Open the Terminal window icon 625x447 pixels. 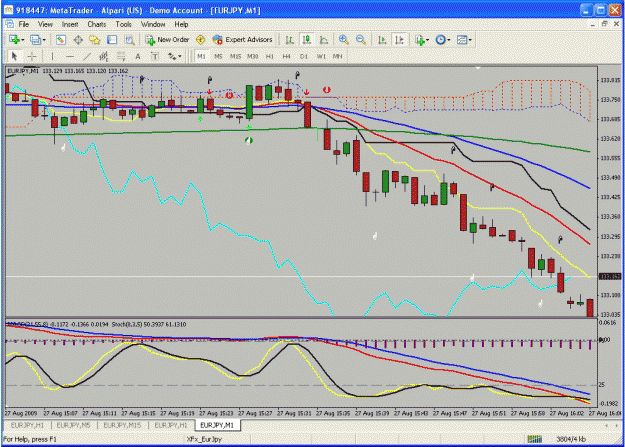pos(112,40)
